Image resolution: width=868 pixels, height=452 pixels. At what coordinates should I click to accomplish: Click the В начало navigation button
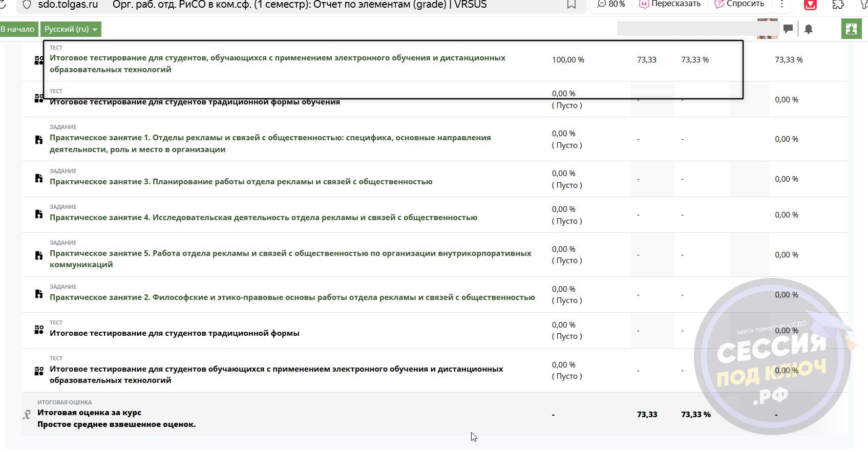coord(17,29)
